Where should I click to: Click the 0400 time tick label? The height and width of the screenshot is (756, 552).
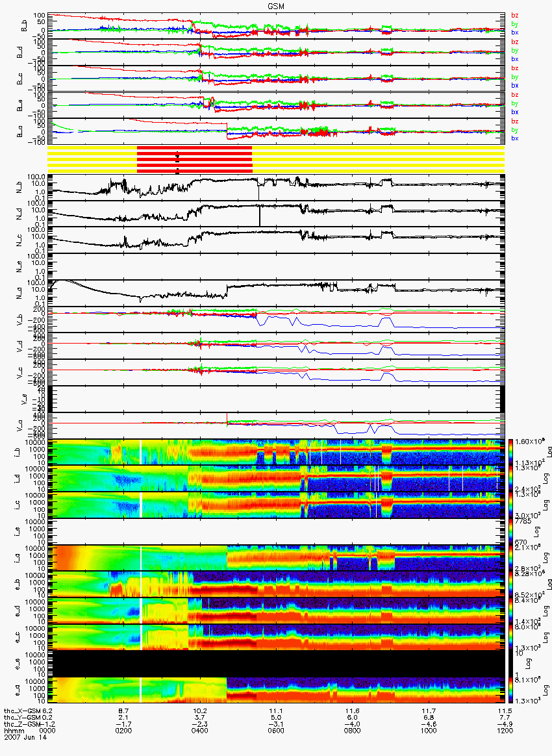[199, 731]
